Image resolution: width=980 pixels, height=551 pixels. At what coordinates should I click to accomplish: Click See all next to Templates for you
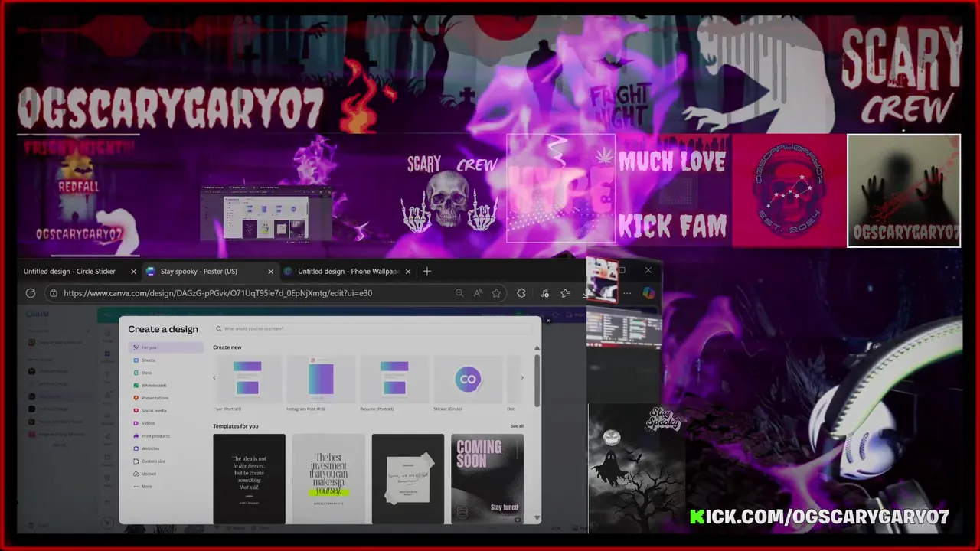coord(518,426)
